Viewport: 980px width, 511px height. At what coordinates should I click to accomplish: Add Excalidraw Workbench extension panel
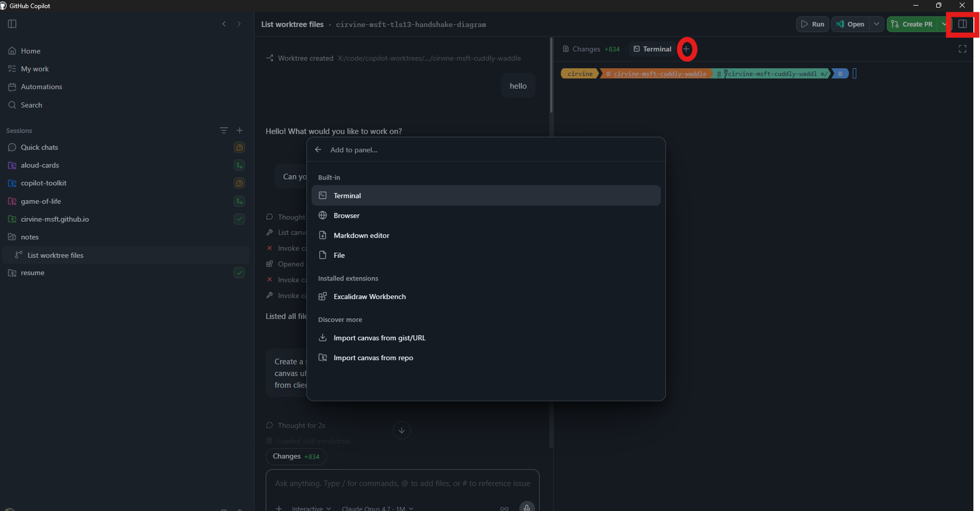(x=486, y=297)
